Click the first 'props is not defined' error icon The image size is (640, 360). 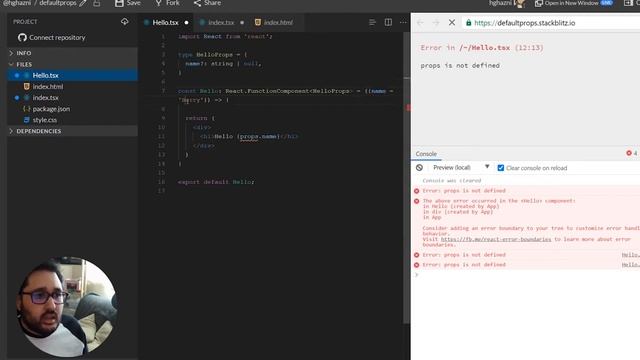point(416,191)
